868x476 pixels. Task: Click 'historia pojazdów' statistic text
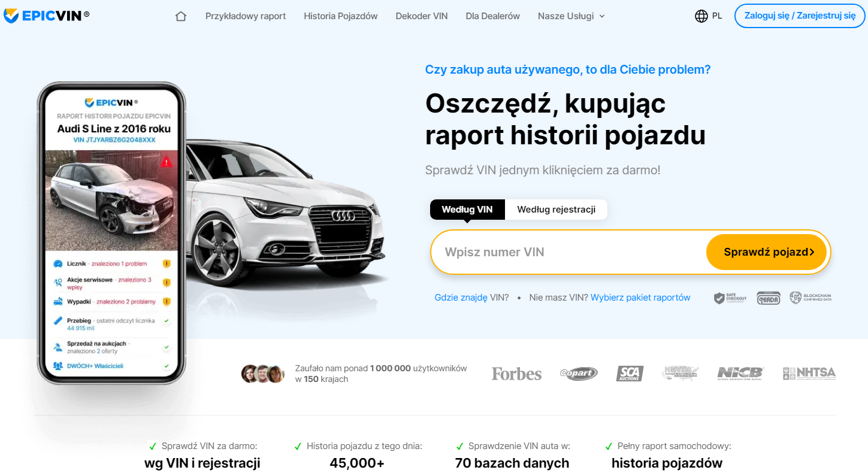click(x=667, y=463)
